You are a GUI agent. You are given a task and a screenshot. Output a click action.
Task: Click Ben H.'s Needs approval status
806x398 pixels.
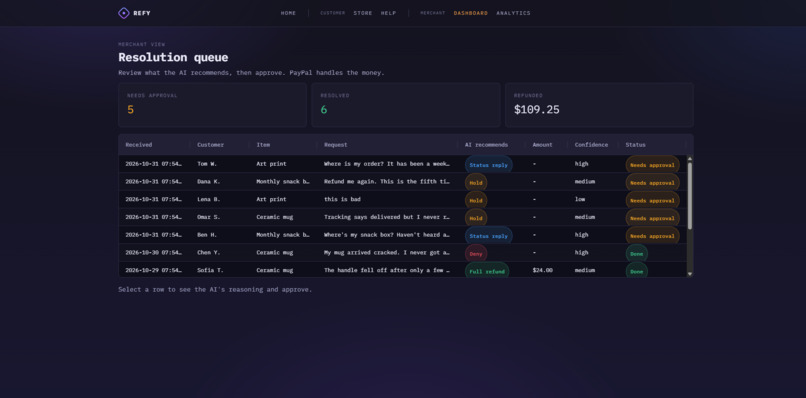[652, 236]
